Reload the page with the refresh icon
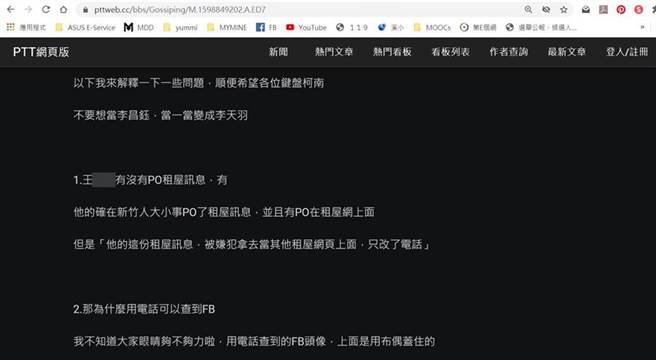This screenshot has width=656, height=360. pyautogui.click(x=46, y=9)
